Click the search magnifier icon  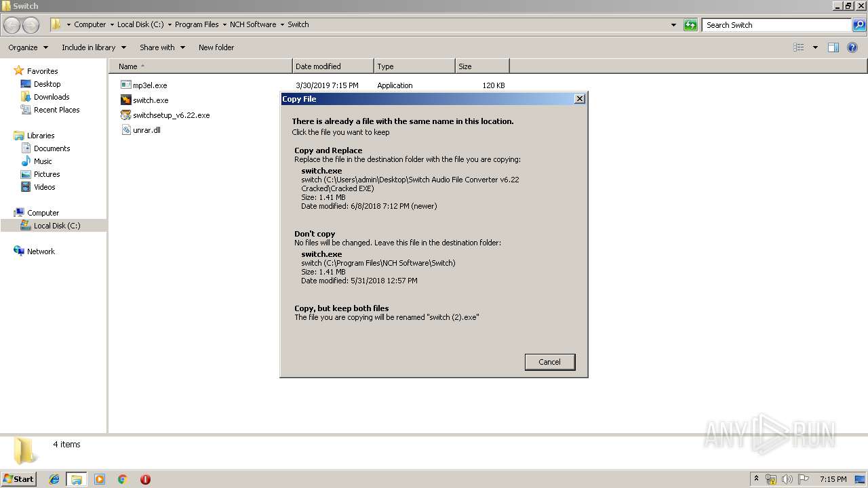tap(859, 25)
